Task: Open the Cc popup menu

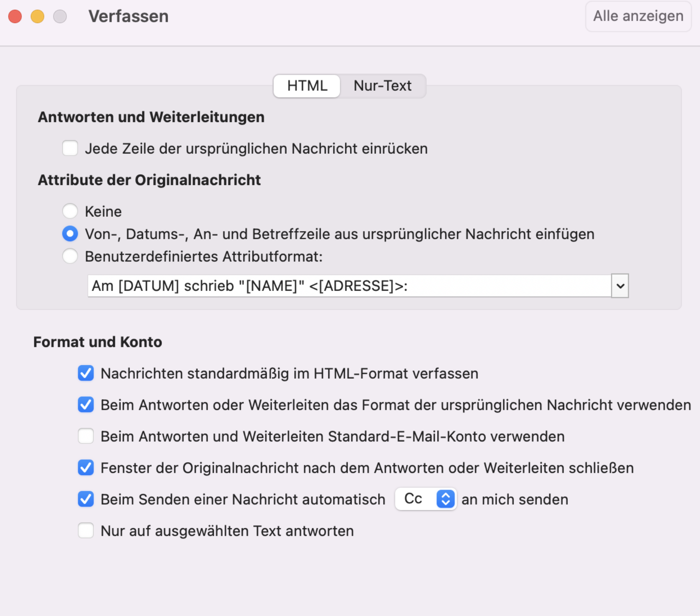Action: click(426, 499)
